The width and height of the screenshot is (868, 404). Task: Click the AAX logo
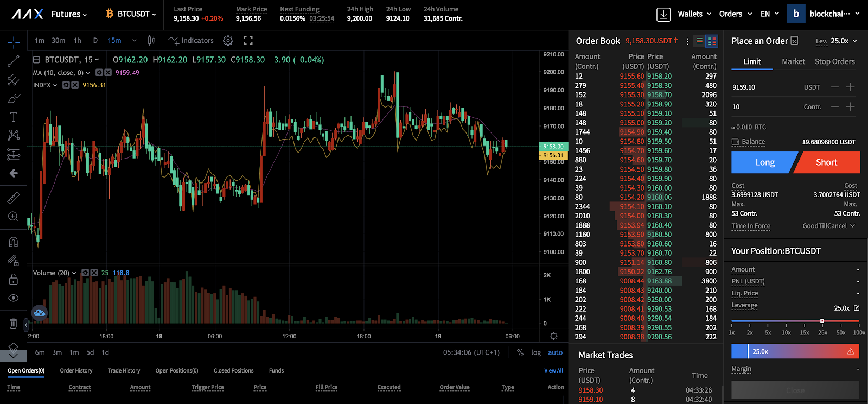[x=27, y=14]
